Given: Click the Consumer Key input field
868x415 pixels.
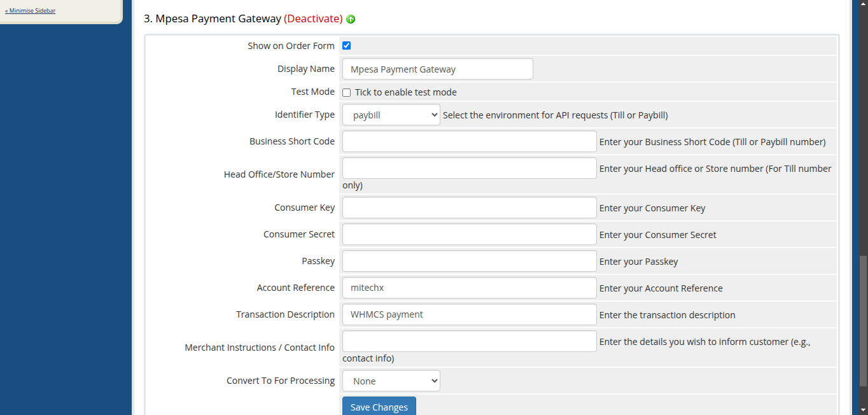Looking at the screenshot, I should pyautogui.click(x=470, y=207).
